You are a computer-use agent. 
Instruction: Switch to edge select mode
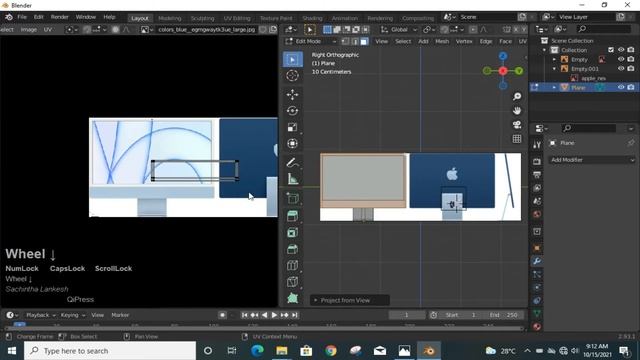coord(355,41)
